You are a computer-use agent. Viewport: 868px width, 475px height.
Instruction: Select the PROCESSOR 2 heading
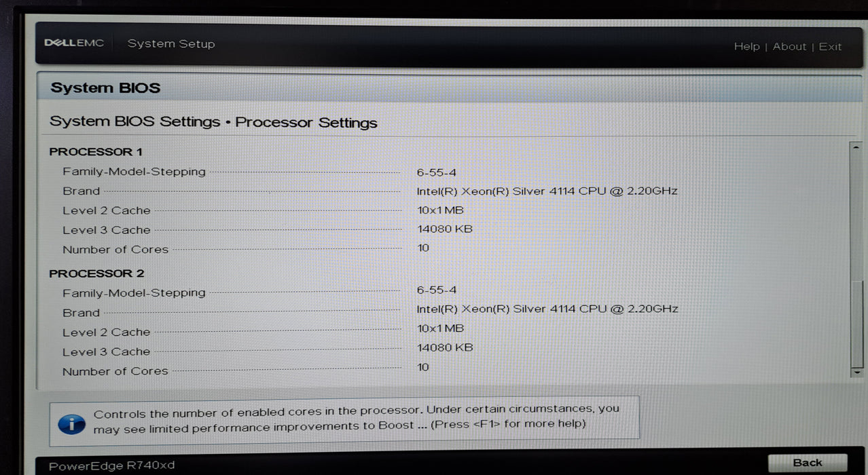[96, 273]
